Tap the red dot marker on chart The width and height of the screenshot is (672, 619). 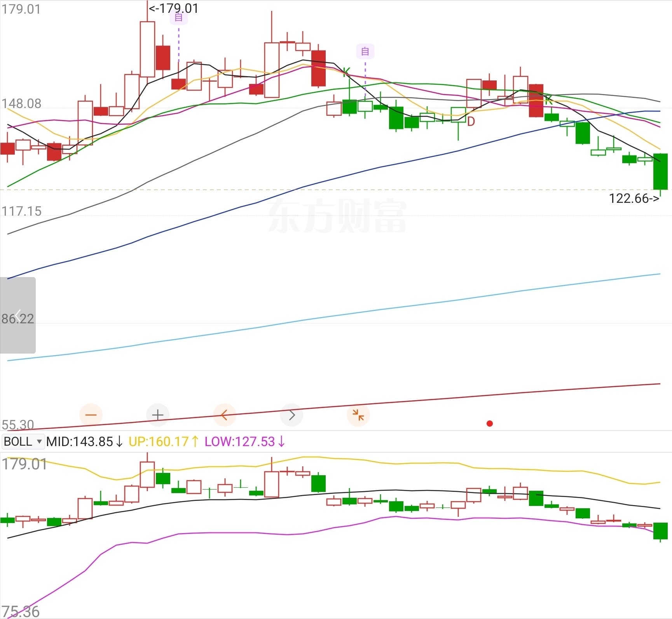[490, 424]
